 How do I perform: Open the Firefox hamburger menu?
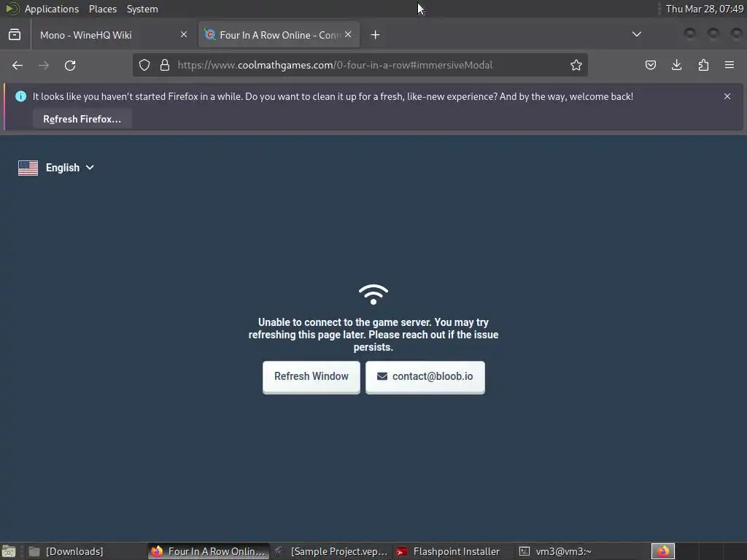point(729,65)
